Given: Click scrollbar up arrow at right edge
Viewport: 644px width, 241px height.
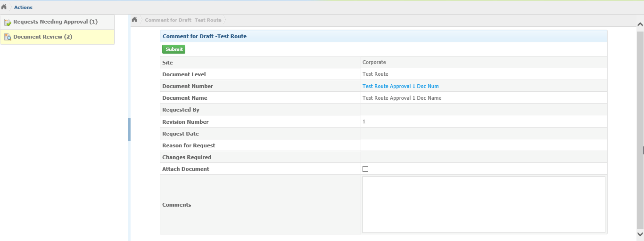Looking at the screenshot, I should [x=640, y=24].
